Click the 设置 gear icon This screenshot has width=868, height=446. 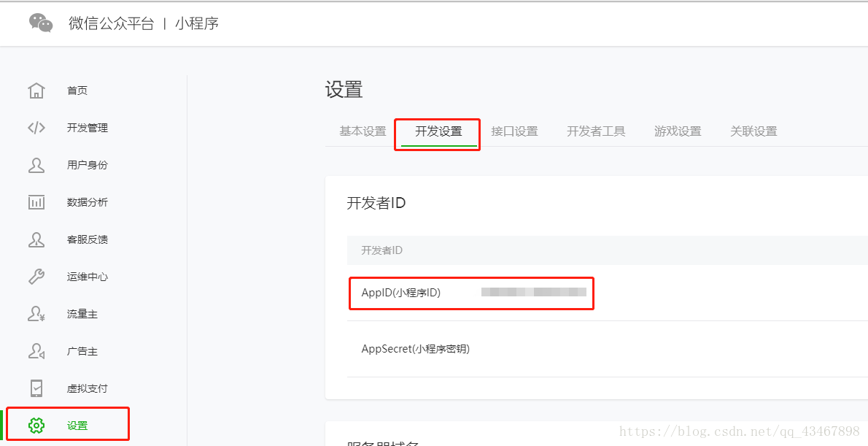[36, 423]
